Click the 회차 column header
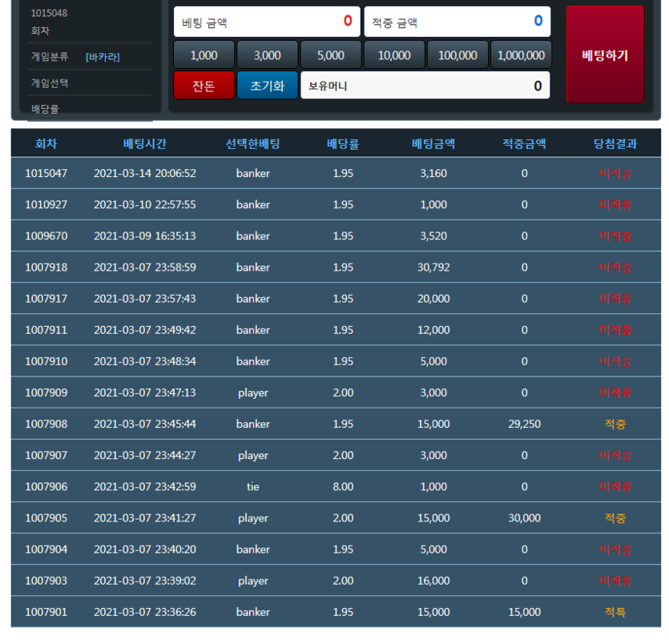The width and height of the screenshot is (669, 644). click(x=46, y=143)
